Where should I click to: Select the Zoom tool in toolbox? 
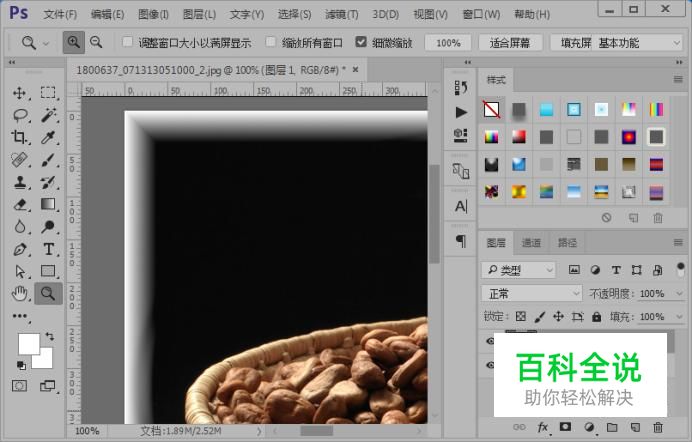click(48, 293)
